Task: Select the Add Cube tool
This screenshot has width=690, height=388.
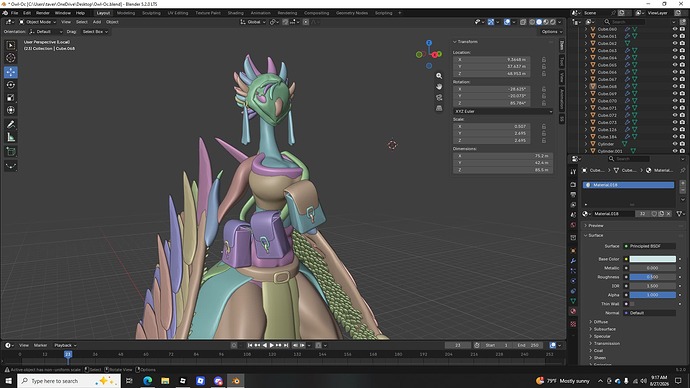Action: point(11,152)
